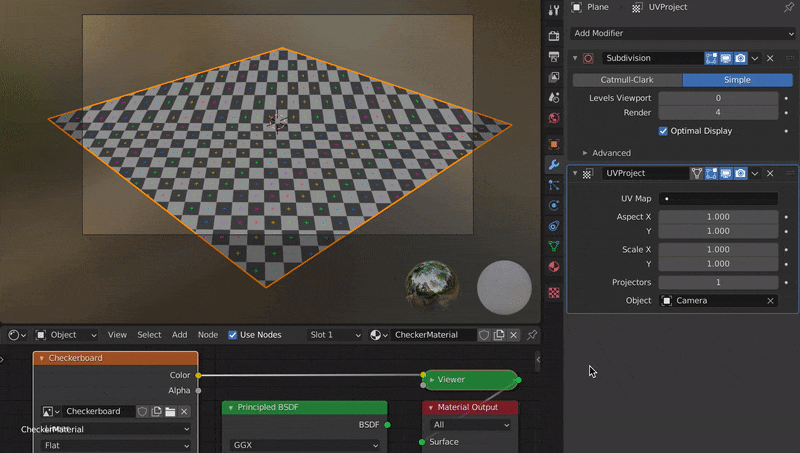
Task: Open the Particles properties tab
Action: (554, 185)
